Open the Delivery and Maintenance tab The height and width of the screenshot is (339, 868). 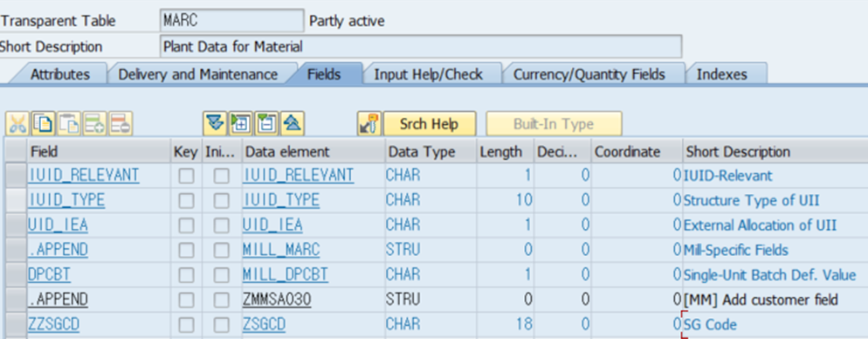point(198,74)
